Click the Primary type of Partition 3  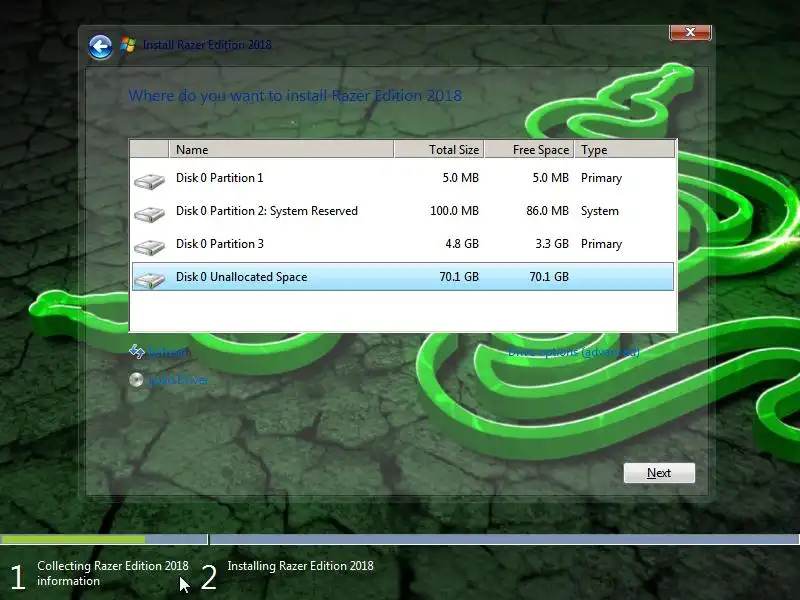point(601,244)
